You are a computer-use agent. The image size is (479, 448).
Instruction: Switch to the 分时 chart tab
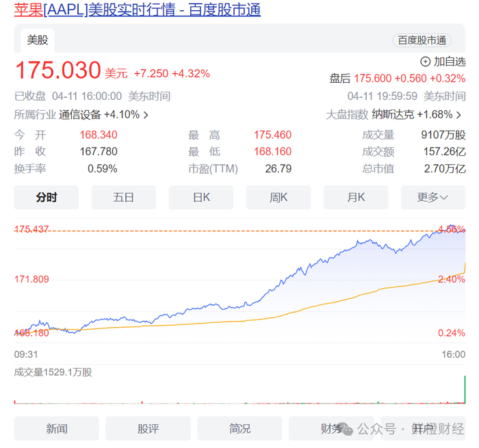click(x=47, y=197)
